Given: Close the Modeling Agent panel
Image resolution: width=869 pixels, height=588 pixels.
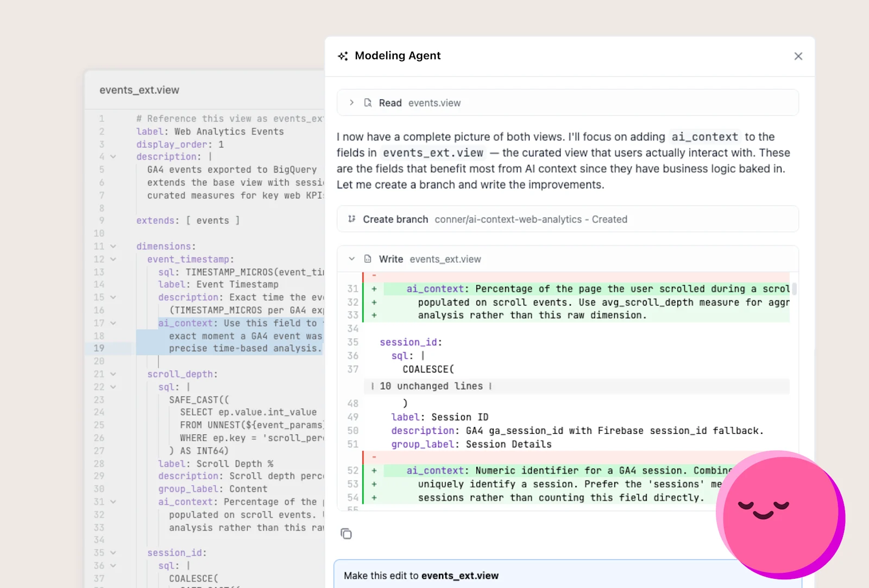Looking at the screenshot, I should (x=798, y=56).
